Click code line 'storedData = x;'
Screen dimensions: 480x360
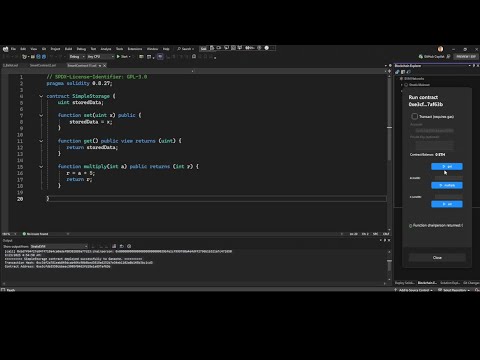(x=91, y=122)
